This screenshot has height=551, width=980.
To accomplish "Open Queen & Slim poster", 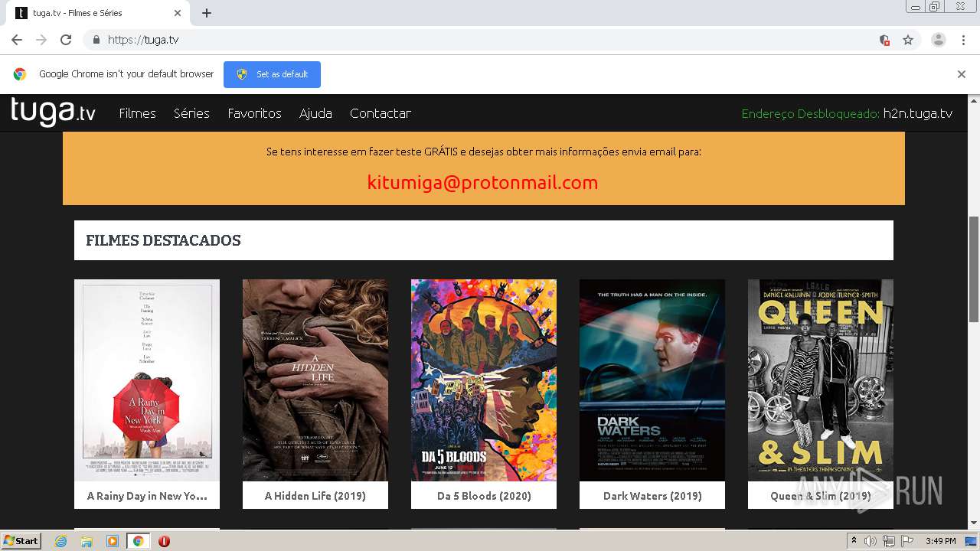I will click(821, 380).
